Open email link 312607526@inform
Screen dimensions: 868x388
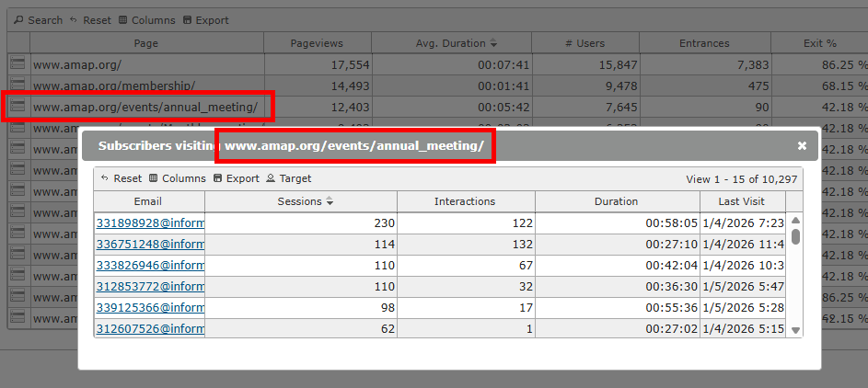tap(150, 328)
